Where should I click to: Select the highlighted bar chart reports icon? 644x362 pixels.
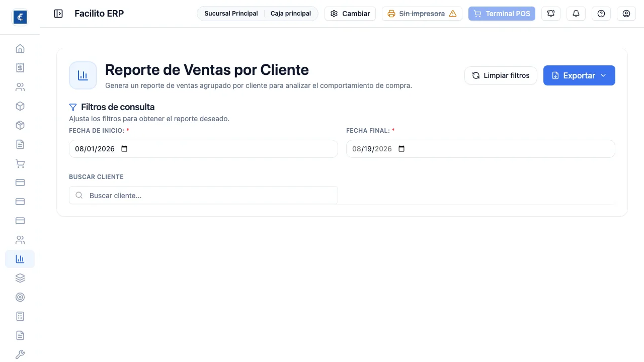pyautogui.click(x=20, y=259)
